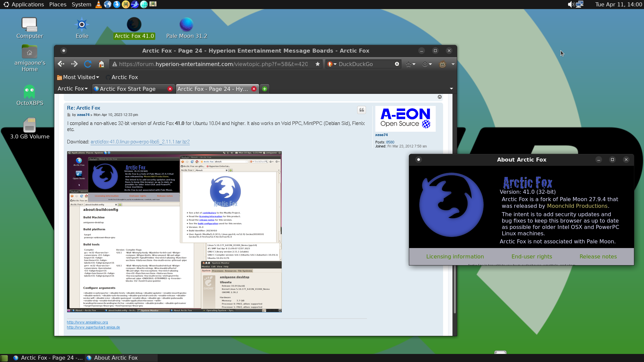Viewport: 644px width, 362px height.
Task: Open the history clock dropdown in toolbar
Action: coord(427,64)
